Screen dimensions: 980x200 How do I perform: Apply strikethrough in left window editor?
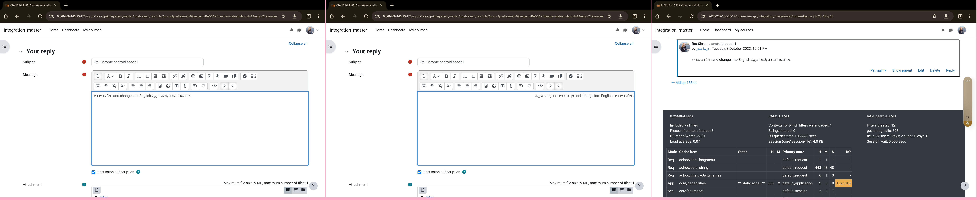pyautogui.click(x=106, y=86)
